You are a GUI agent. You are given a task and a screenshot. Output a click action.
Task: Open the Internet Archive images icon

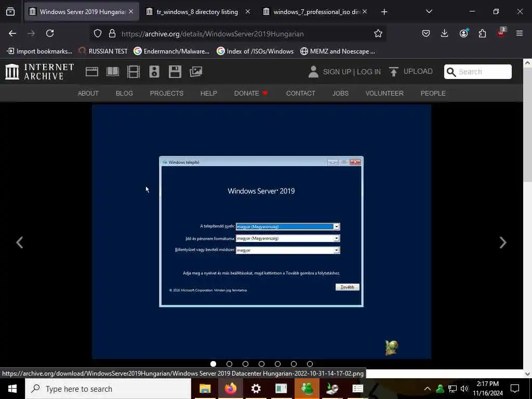point(196,72)
